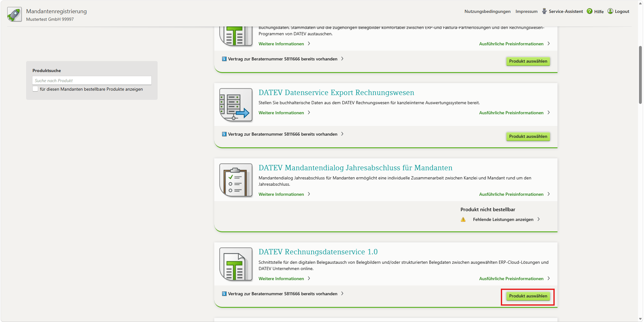Click 'Mustertest GmbH 99997' client name

click(x=50, y=19)
